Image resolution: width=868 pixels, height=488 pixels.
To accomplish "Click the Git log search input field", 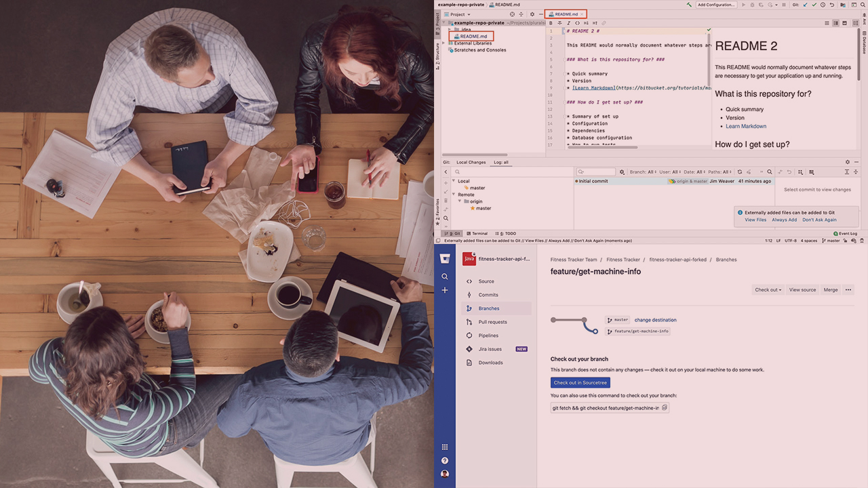I will point(596,172).
